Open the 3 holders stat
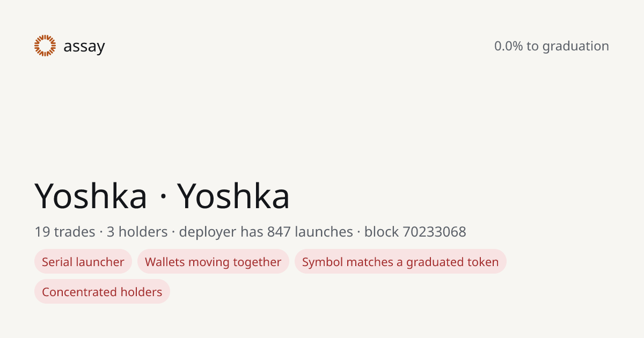Viewport: 644px width, 338px height. (137, 232)
